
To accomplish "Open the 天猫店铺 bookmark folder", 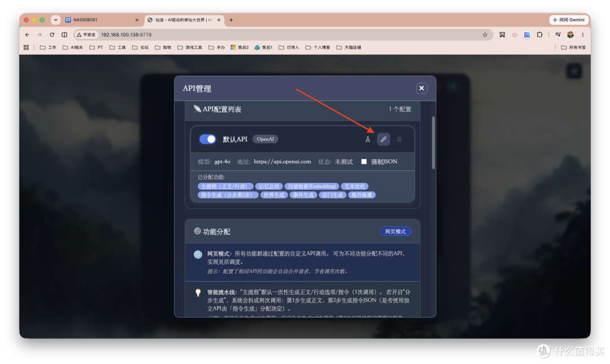I will click(x=348, y=47).
